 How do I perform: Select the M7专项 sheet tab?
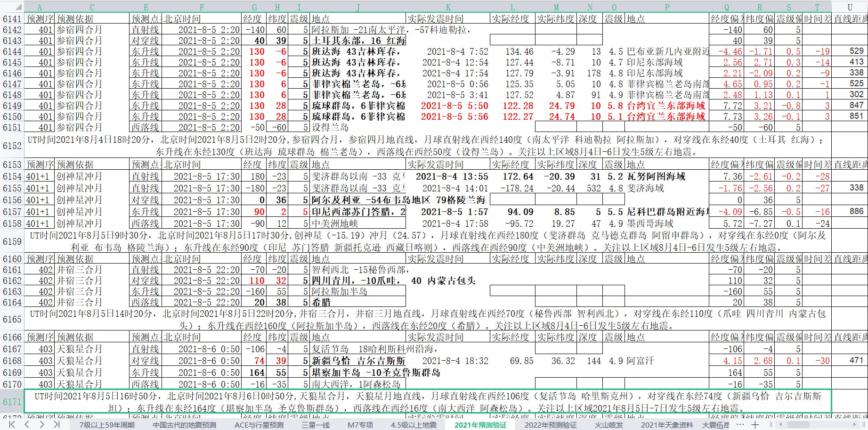pyautogui.click(x=360, y=425)
